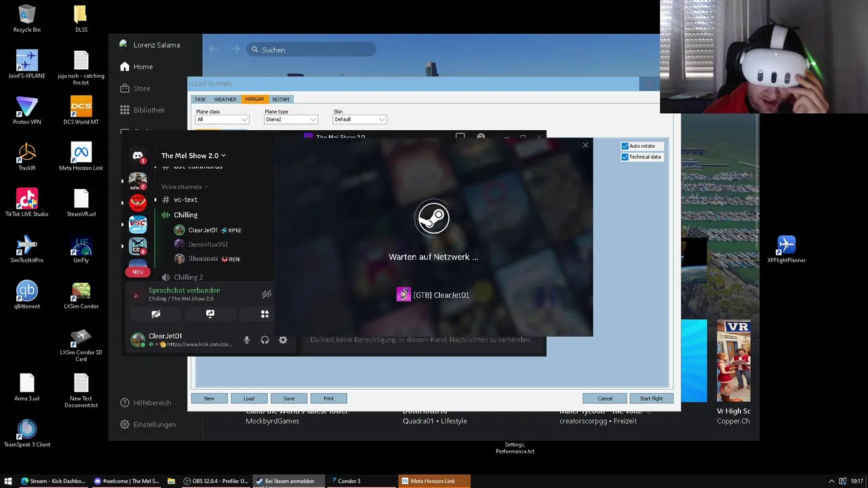Open Hilfebereich in the sidebar
The width and height of the screenshot is (868, 488).
tap(145, 403)
